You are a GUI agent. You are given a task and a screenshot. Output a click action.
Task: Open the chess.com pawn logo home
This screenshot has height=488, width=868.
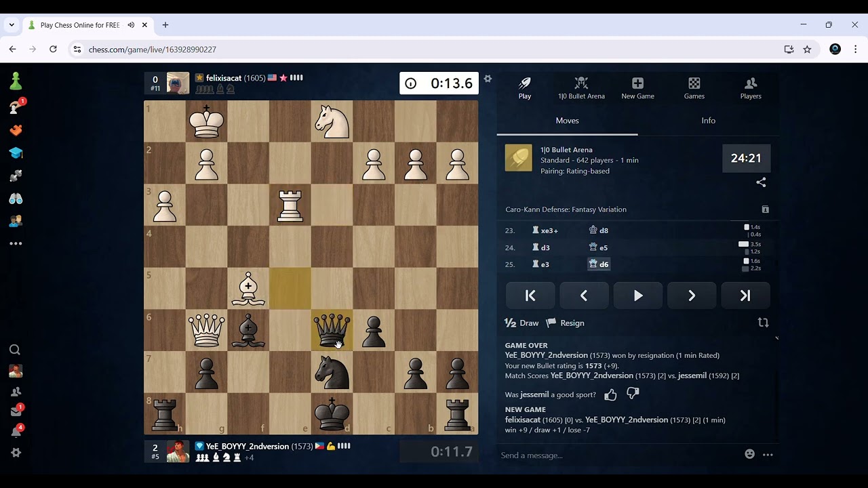(x=16, y=81)
